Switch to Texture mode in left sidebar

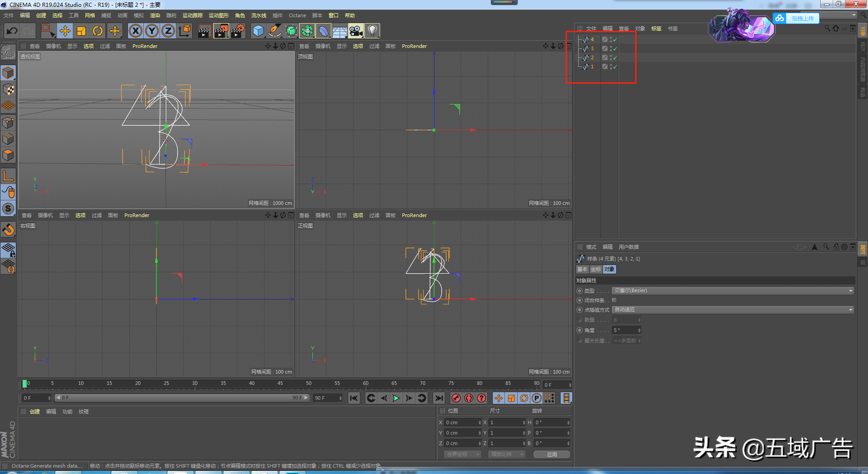click(9, 89)
